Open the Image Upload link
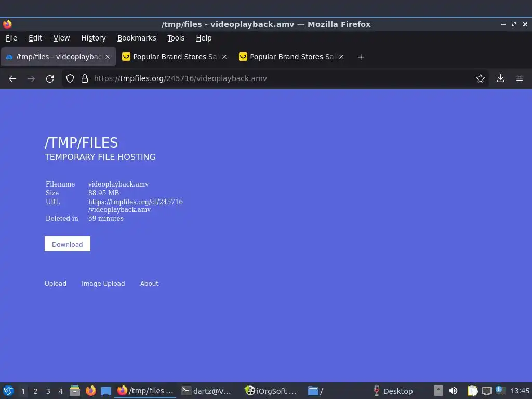Screen dimensions: 532x399 point(103,283)
